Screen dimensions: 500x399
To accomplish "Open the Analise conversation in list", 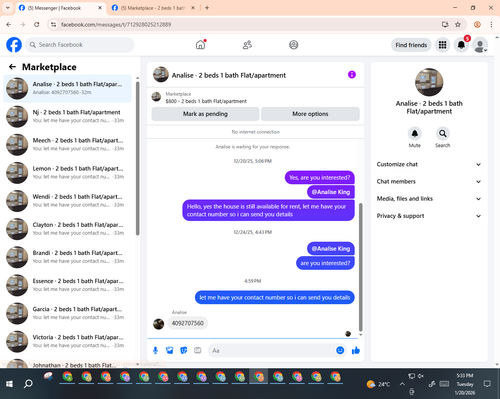I will (67, 88).
